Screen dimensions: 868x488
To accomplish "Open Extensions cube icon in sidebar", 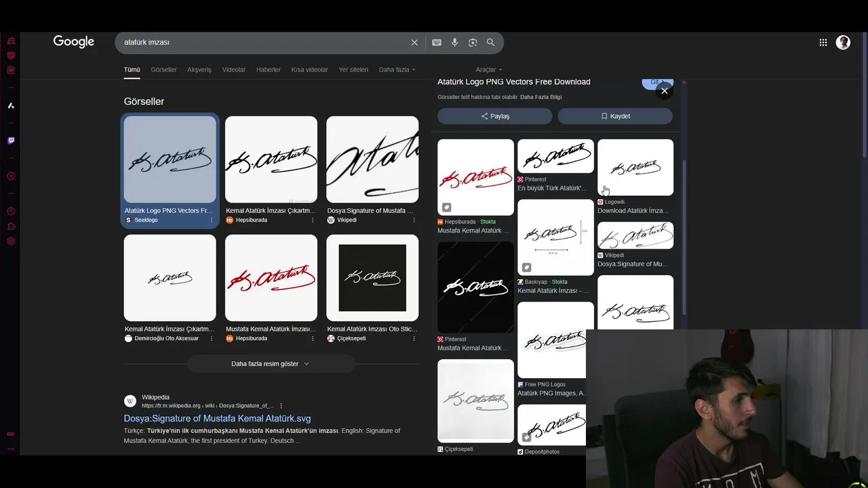I will [11, 226].
